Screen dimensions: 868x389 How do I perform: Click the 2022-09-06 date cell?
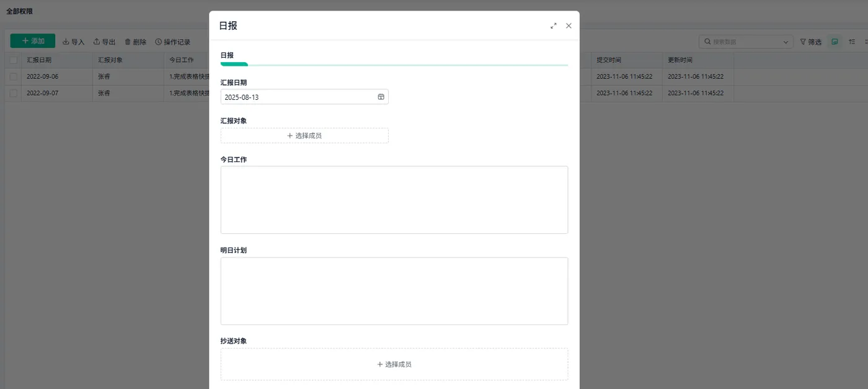tap(57, 76)
